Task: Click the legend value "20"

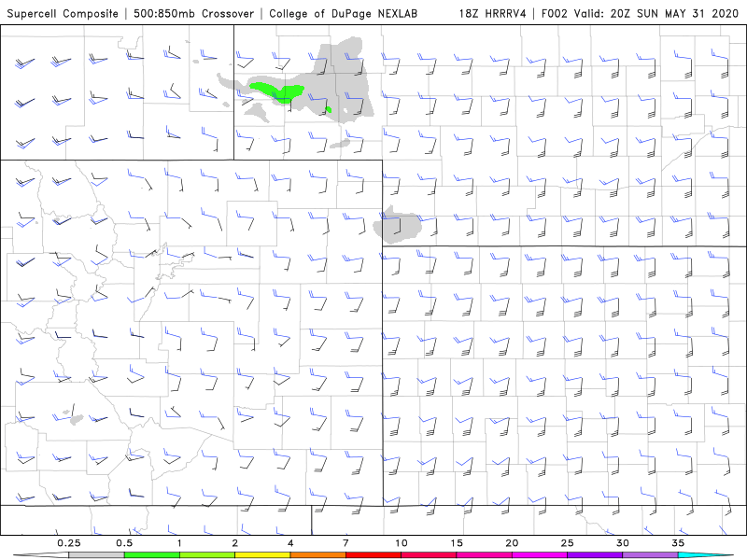Action: (512, 543)
